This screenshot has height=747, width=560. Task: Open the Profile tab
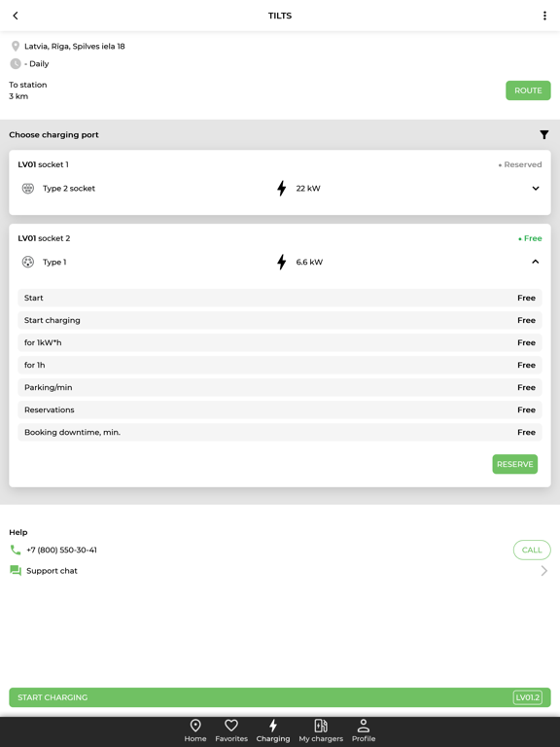pos(364,730)
